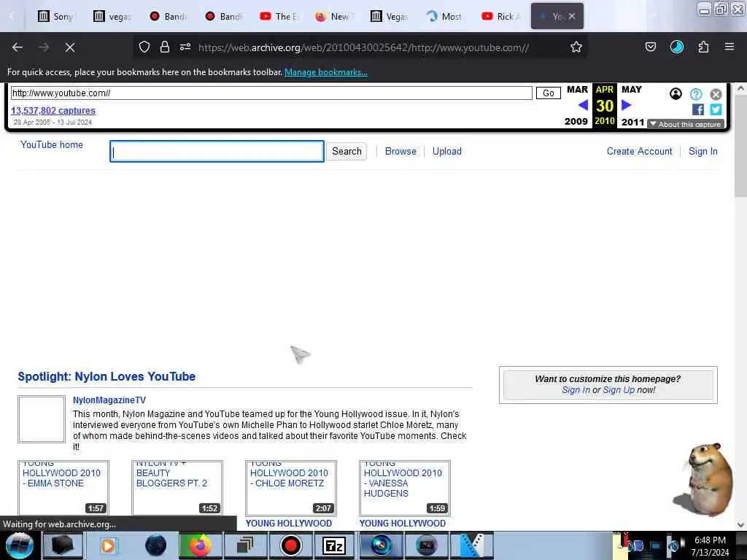Open Firefox from the taskbar
The width and height of the screenshot is (747, 560).
pos(201,545)
